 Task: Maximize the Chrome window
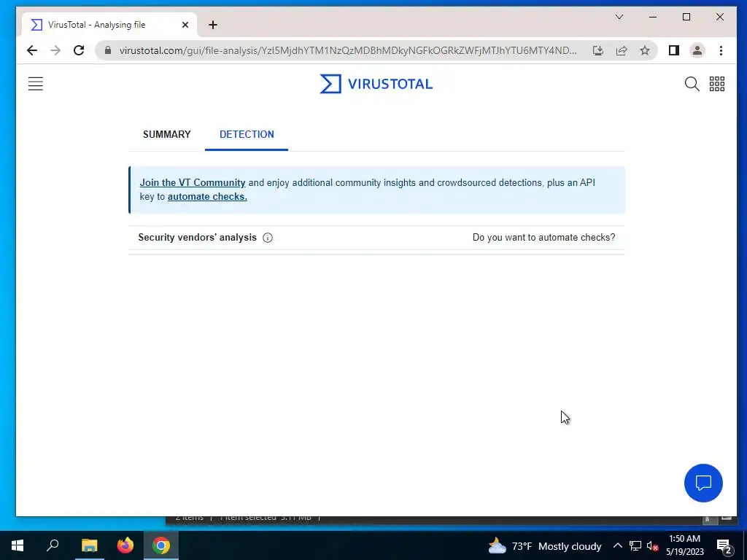click(x=686, y=17)
